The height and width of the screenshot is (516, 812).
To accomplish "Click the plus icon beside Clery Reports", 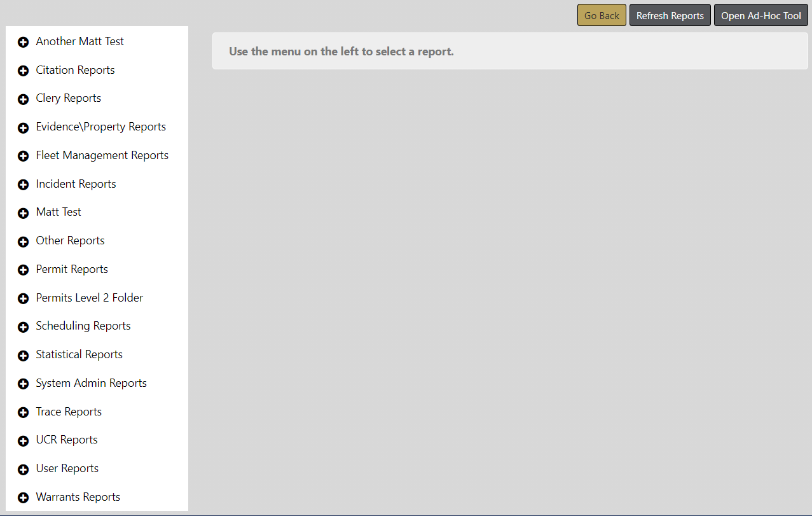I will pyautogui.click(x=24, y=99).
